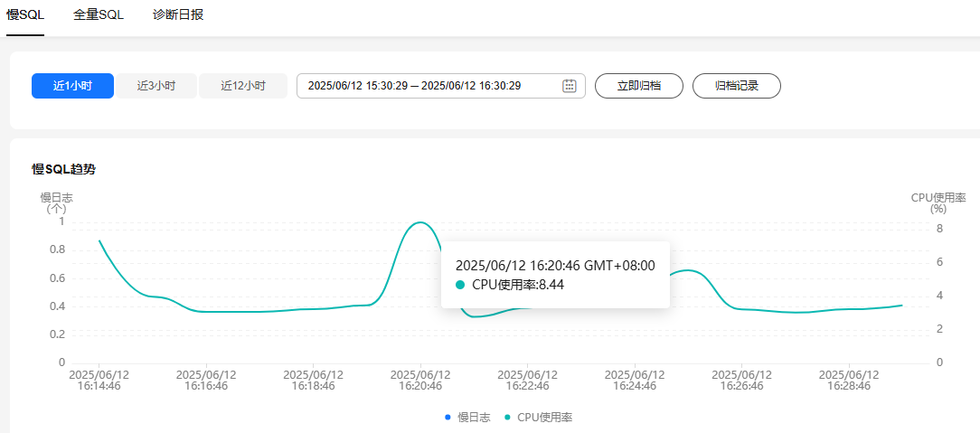Open 归档记录 archive records
The height and width of the screenshot is (433, 980).
click(x=737, y=86)
